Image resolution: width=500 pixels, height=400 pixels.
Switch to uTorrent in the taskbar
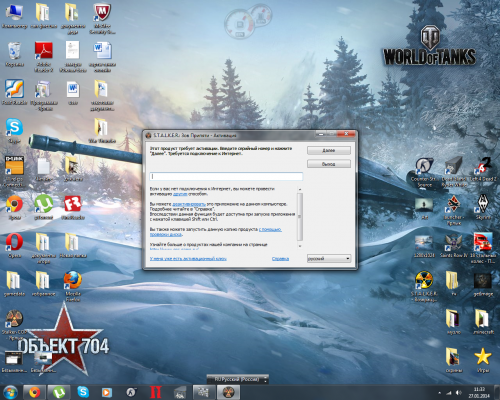(x=59, y=393)
